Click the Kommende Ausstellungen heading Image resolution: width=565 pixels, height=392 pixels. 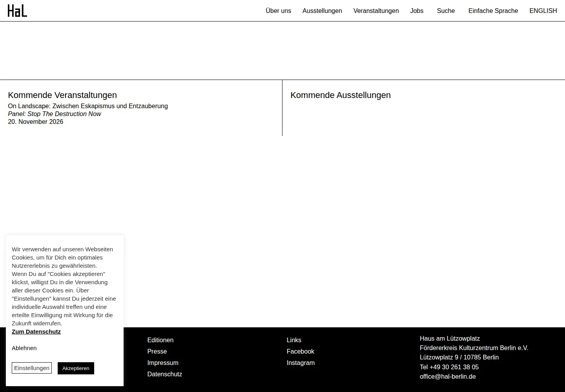pos(341,95)
